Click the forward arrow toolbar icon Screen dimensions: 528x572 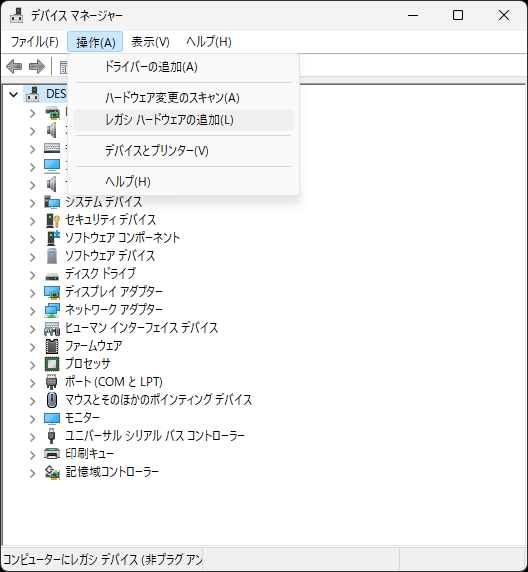pos(36,66)
